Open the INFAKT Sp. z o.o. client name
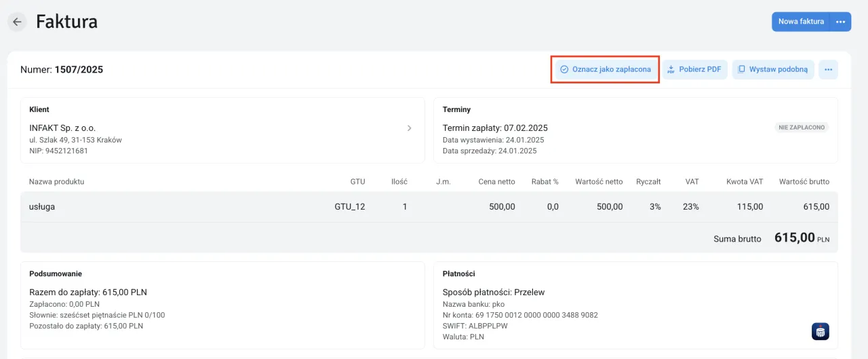This screenshot has height=359, width=868. click(x=62, y=128)
